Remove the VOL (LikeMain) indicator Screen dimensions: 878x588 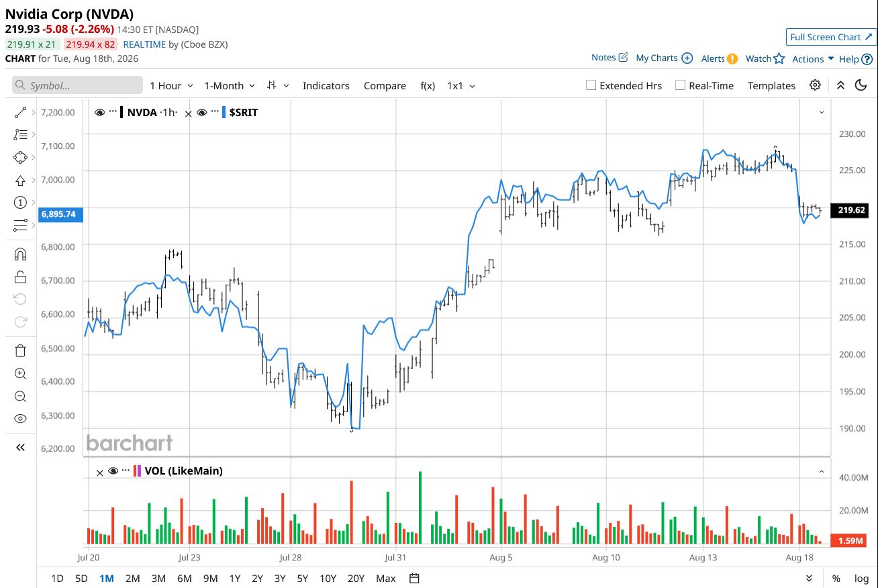(x=100, y=472)
